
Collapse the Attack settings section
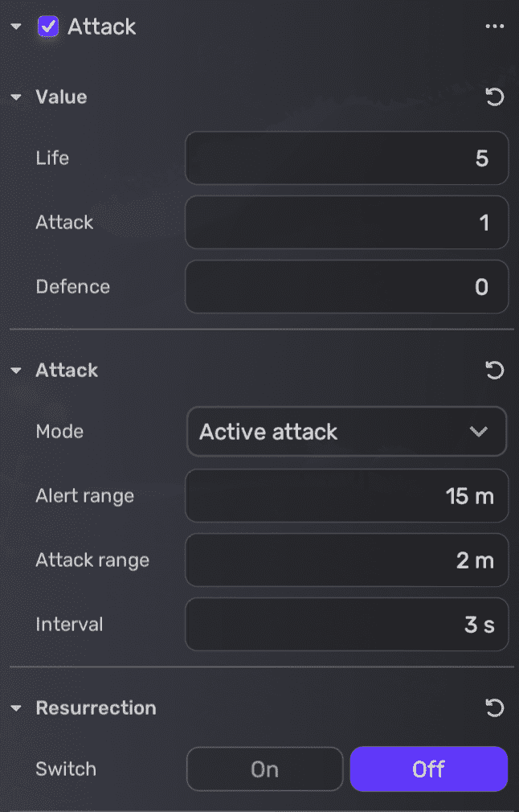tap(16, 370)
